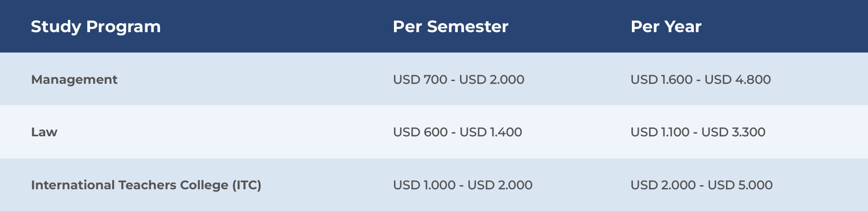This screenshot has width=868, height=211.
Task: Click Management per semester fee USD 700 - USD 2.000
Action: [459, 80]
